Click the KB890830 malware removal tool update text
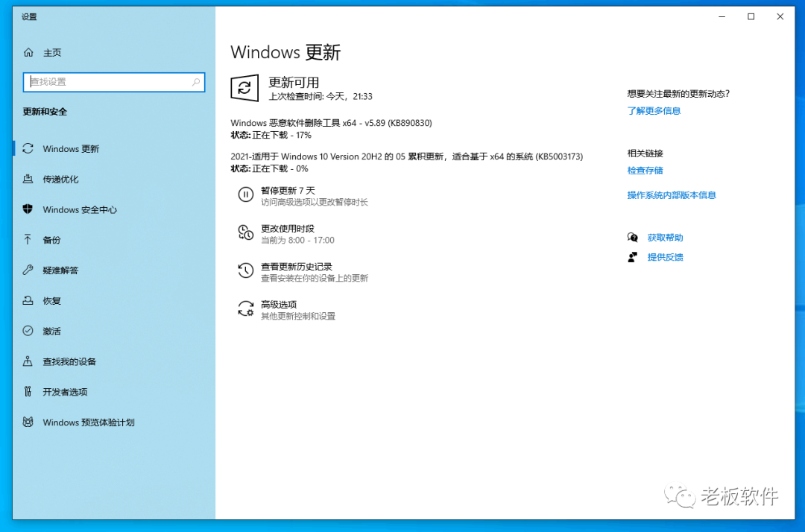805x532 pixels. [331, 123]
